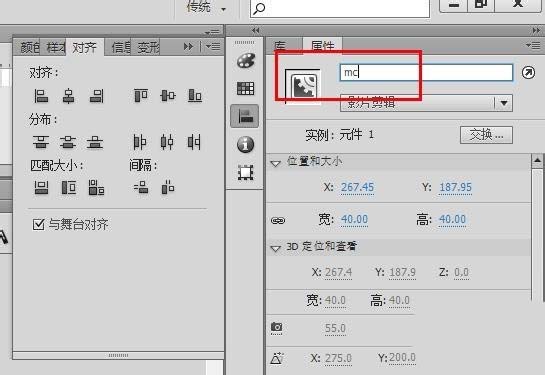Open the Swatches grid panel icon
This screenshot has height=375, width=545.
(245, 88)
